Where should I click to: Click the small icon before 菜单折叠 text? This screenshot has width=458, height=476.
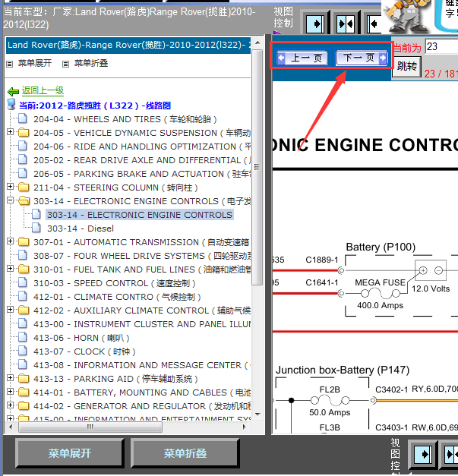pyautogui.click(x=65, y=64)
